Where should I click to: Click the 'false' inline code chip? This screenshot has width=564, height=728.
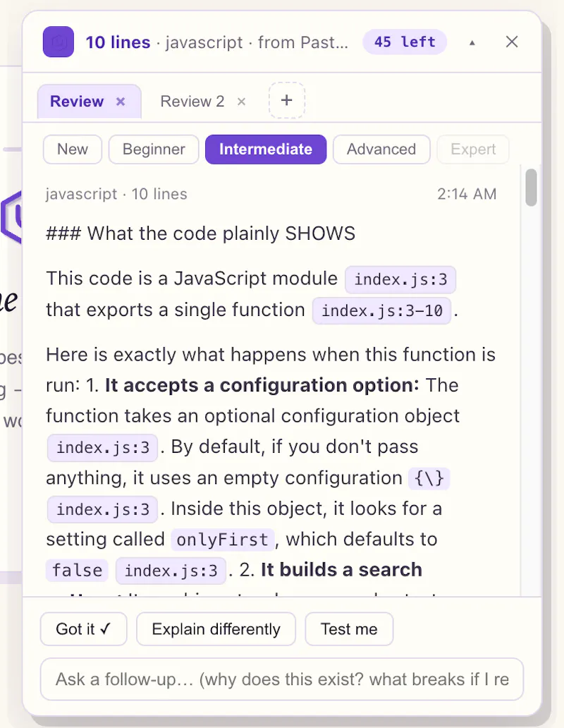77,570
